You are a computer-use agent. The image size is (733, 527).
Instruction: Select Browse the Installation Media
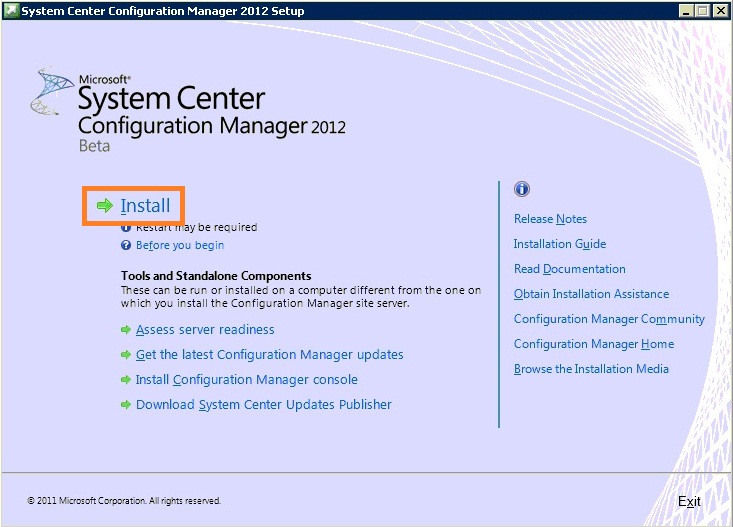[x=591, y=369]
